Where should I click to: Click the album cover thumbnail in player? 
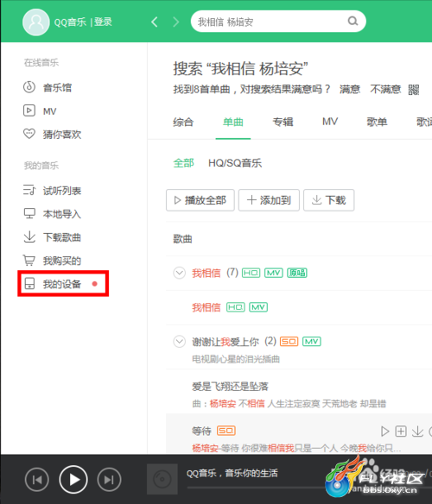(x=162, y=479)
